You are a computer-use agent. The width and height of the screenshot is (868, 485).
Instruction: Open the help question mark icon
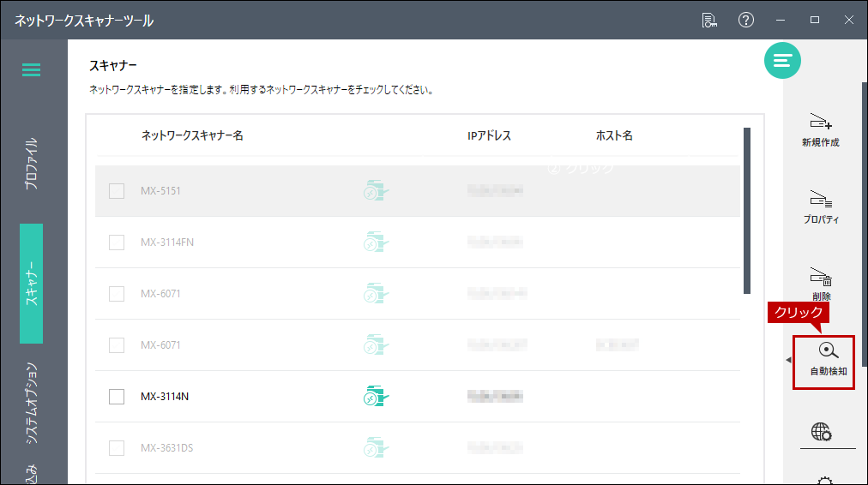point(745,20)
